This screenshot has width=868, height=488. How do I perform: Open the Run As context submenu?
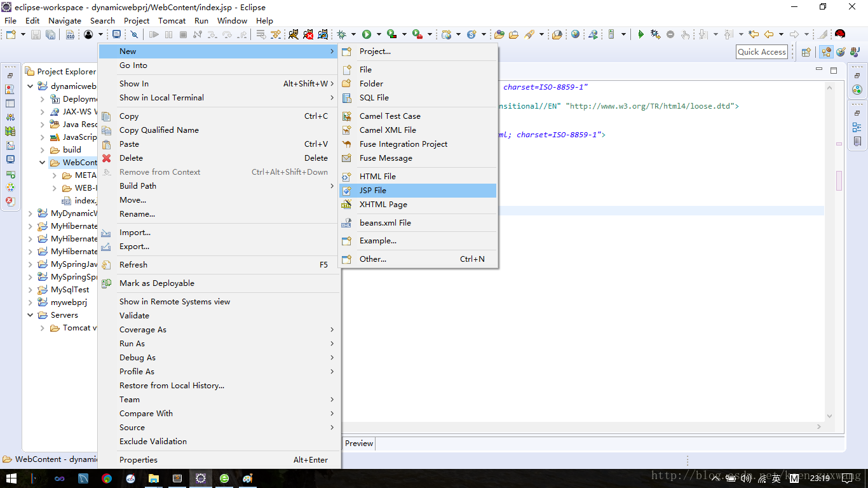tap(220, 344)
